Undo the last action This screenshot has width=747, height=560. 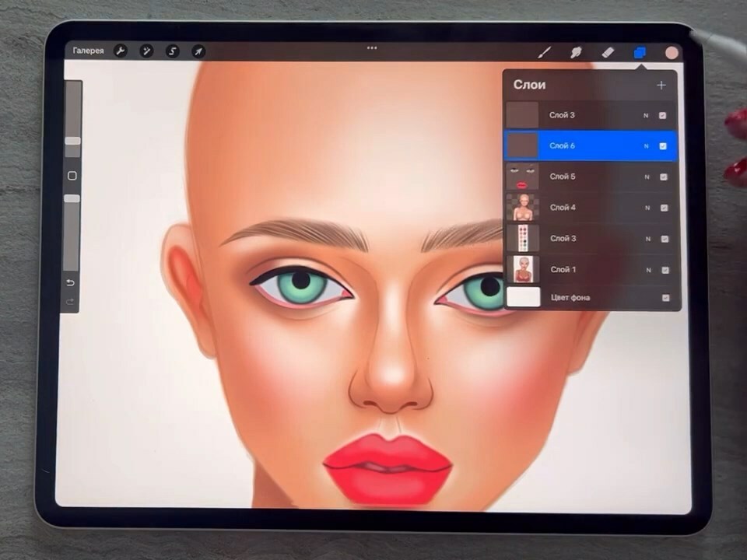[x=71, y=283]
